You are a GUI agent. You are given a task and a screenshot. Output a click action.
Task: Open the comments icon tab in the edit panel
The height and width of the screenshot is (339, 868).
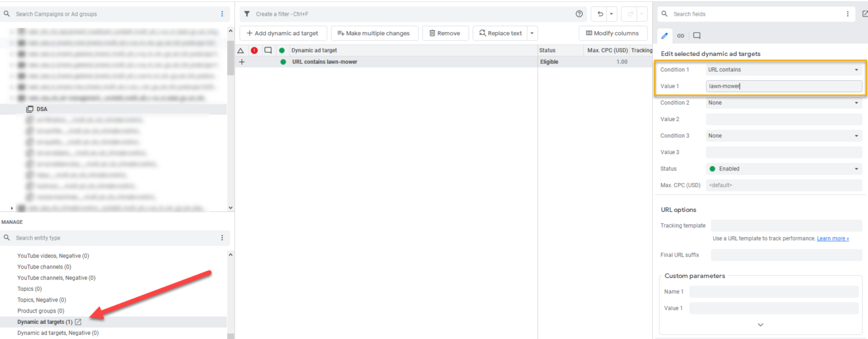pos(696,36)
